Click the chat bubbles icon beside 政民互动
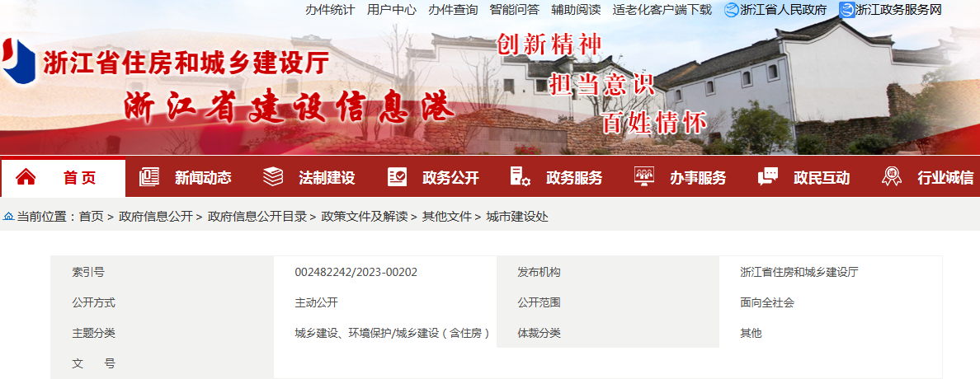Screen dimensions: 980x379 click(x=768, y=177)
